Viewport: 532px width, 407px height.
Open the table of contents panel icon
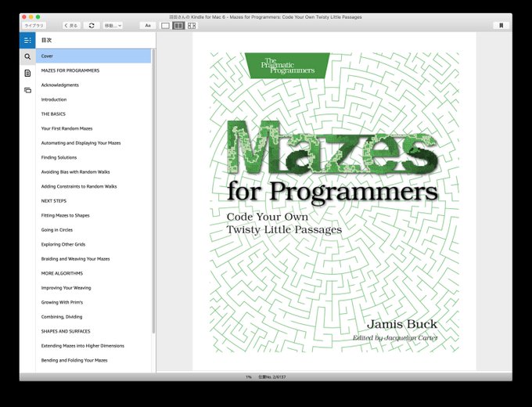[x=27, y=41]
